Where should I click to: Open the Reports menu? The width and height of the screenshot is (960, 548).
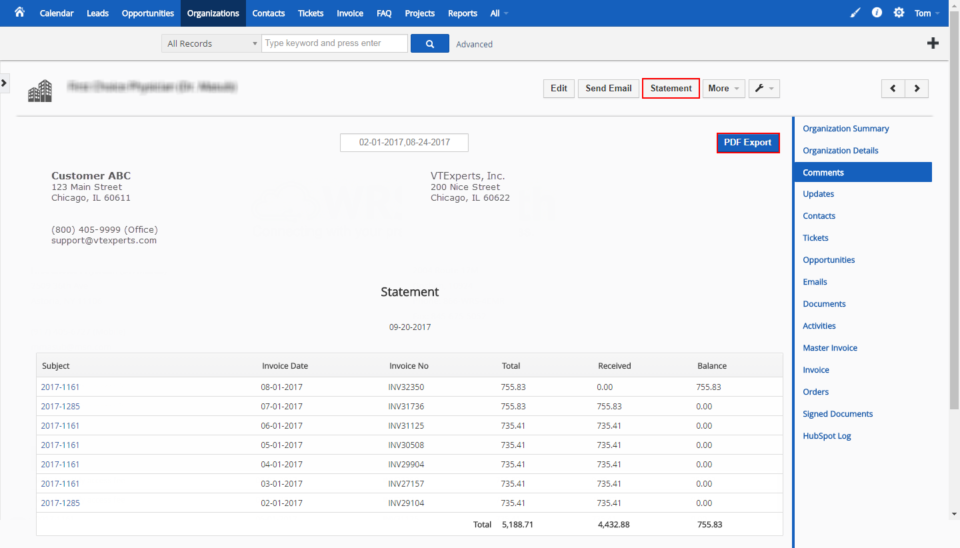click(462, 13)
